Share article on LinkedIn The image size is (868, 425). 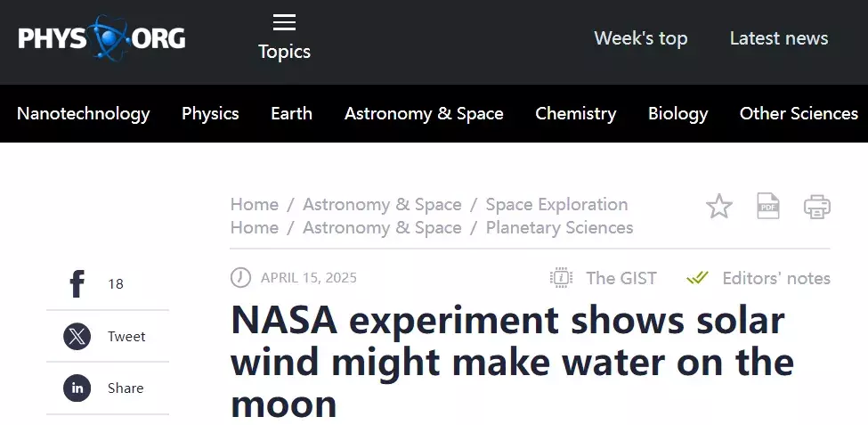77,388
